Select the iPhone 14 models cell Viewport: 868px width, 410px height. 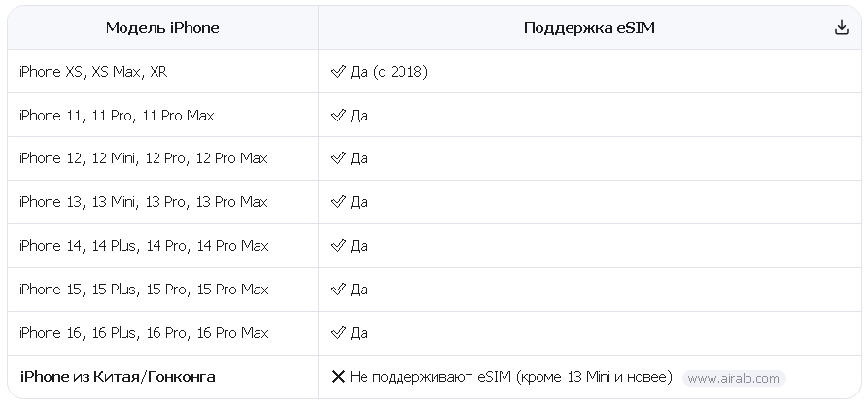point(144,246)
